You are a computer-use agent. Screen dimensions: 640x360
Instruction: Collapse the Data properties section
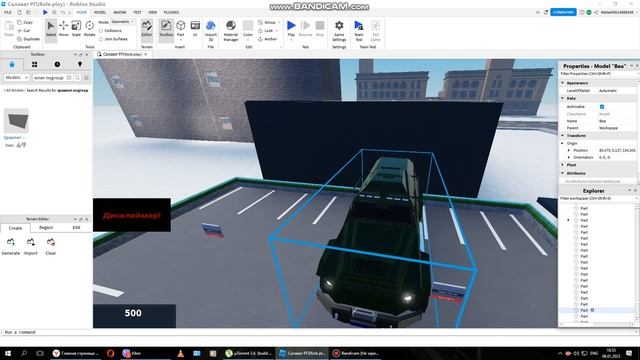tap(563, 98)
